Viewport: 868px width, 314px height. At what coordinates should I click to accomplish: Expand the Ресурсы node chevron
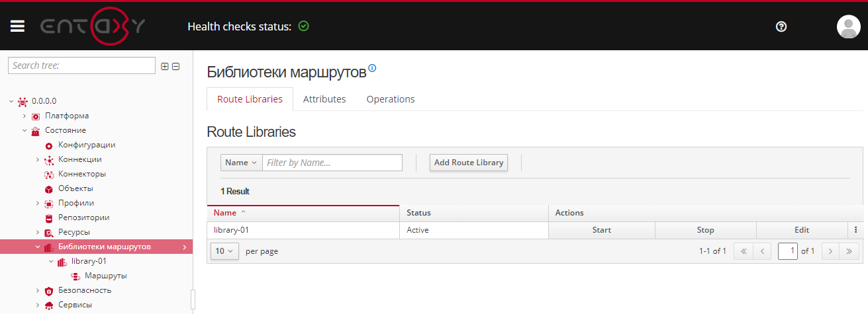(x=38, y=232)
